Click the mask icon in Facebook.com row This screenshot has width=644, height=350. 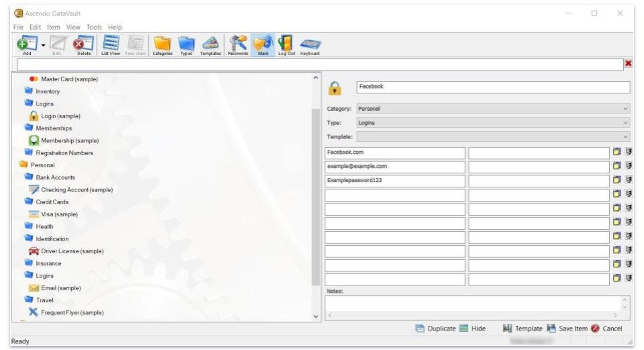point(628,152)
